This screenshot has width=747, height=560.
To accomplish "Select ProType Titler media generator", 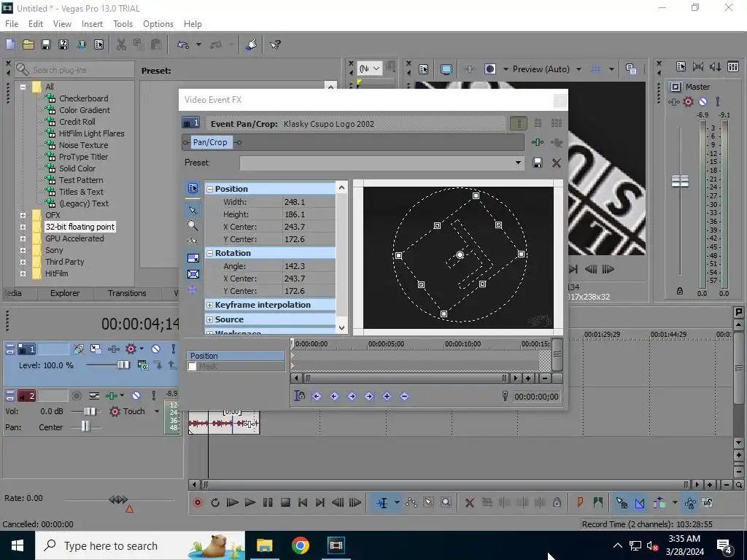I will [83, 157].
